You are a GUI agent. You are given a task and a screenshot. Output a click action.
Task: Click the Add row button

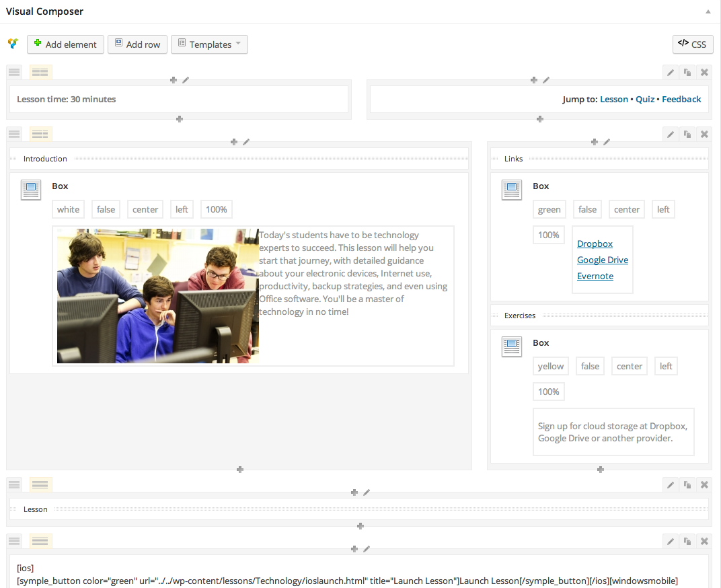(137, 44)
